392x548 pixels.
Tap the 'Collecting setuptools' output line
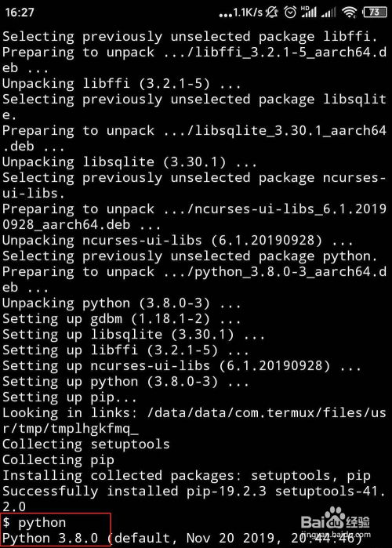[x=86, y=445]
